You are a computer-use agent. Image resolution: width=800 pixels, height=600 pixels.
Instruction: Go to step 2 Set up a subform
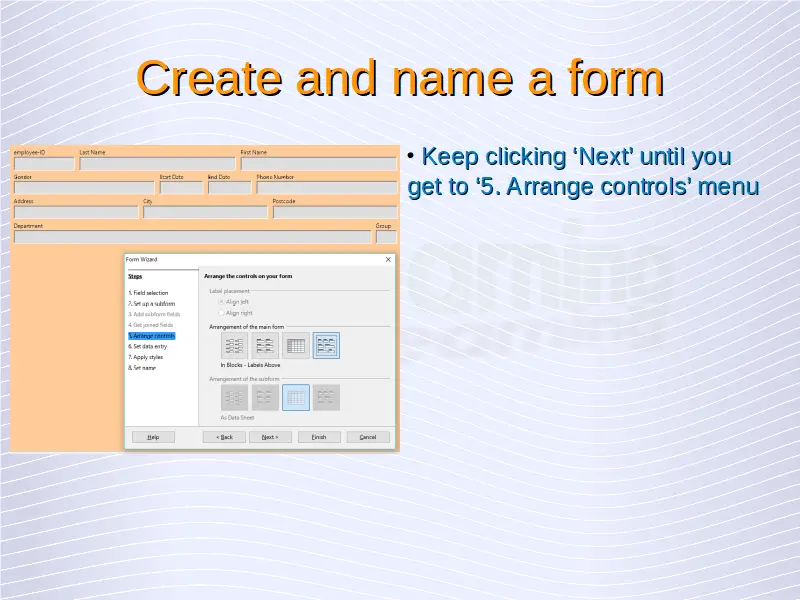click(x=152, y=304)
